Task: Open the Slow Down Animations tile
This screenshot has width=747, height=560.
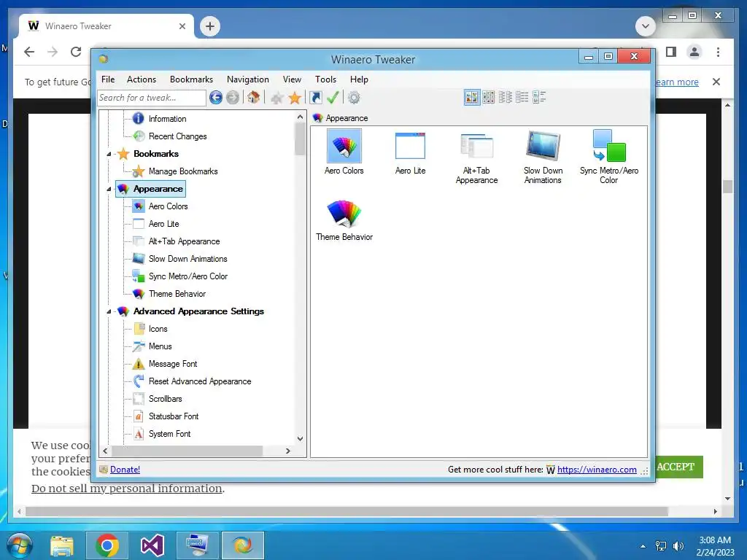Action: (x=543, y=157)
